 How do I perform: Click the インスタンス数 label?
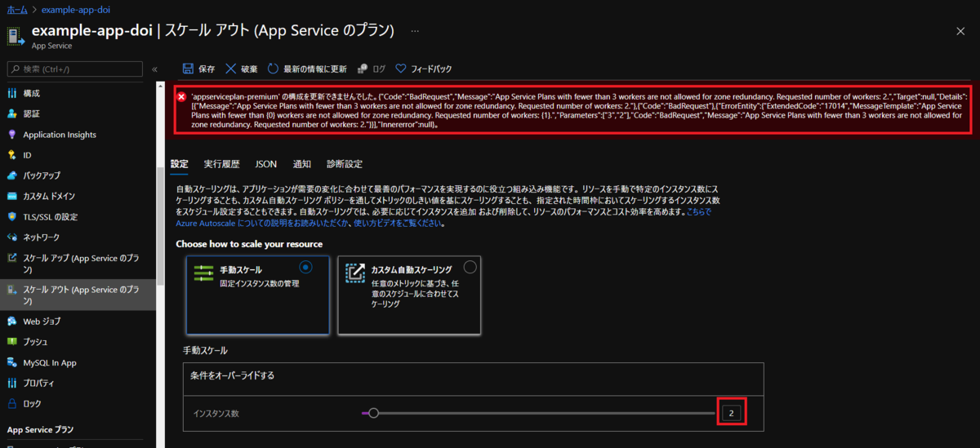(x=216, y=414)
